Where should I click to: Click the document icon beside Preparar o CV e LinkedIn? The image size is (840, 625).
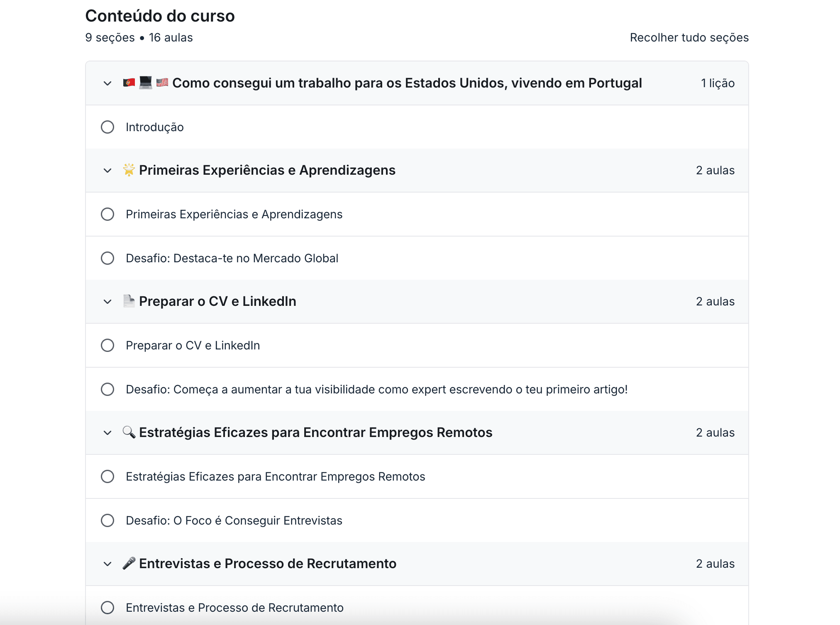pyautogui.click(x=129, y=301)
